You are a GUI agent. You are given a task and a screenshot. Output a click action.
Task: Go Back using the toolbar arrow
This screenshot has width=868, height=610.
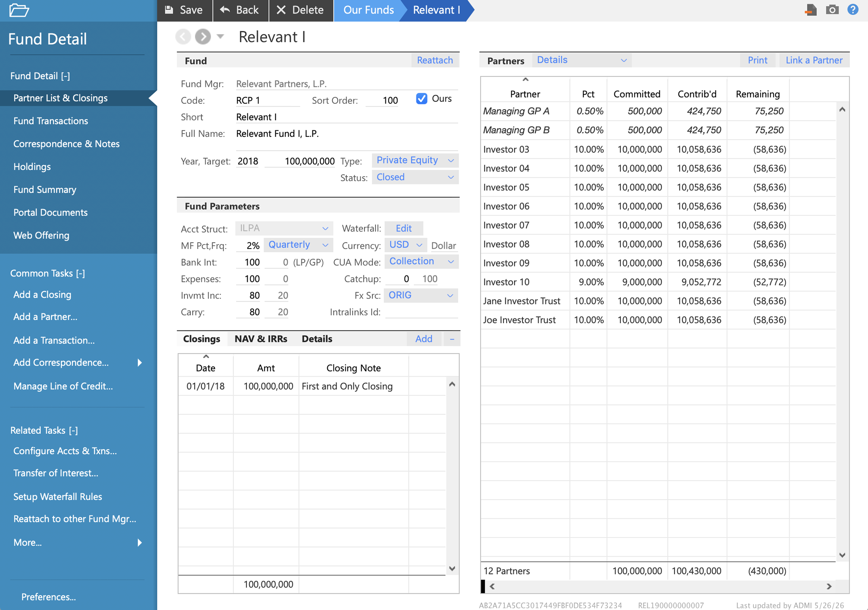(x=240, y=10)
